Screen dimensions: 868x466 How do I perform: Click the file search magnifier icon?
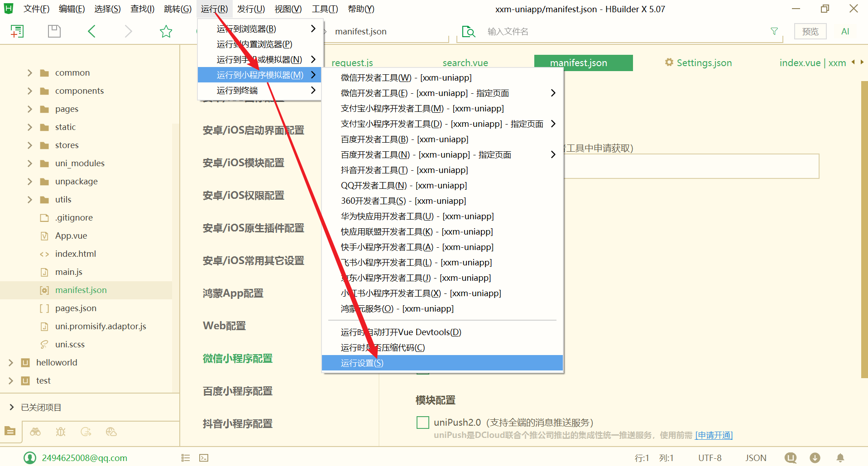[x=469, y=31]
